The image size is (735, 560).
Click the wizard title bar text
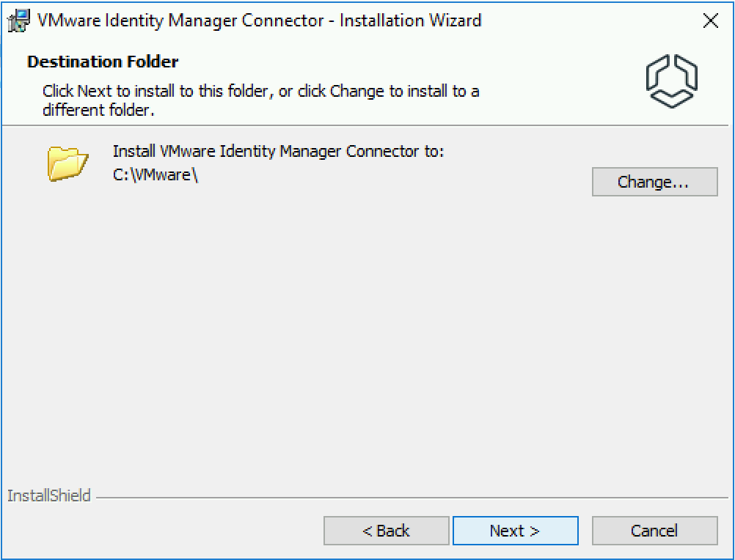pyautogui.click(x=259, y=21)
